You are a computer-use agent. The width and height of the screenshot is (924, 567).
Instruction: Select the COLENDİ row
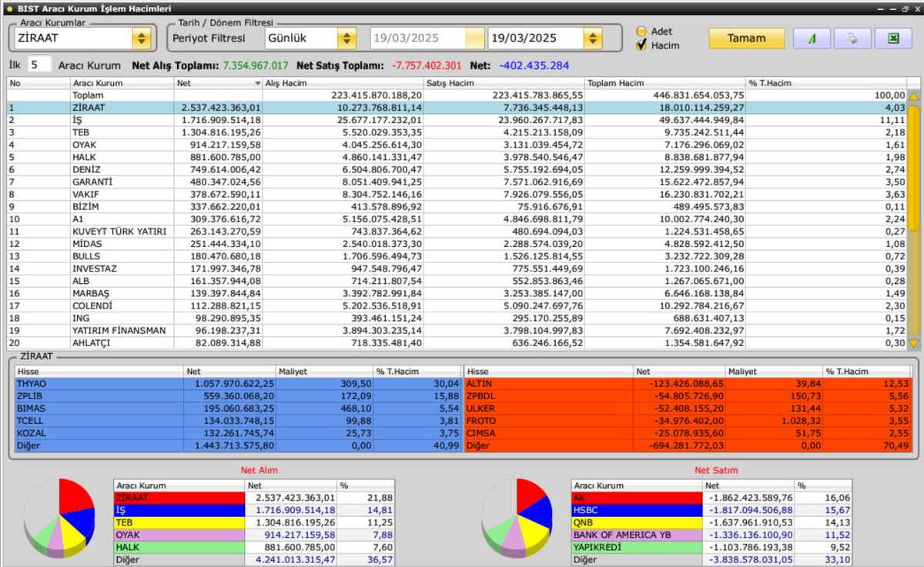(x=457, y=305)
